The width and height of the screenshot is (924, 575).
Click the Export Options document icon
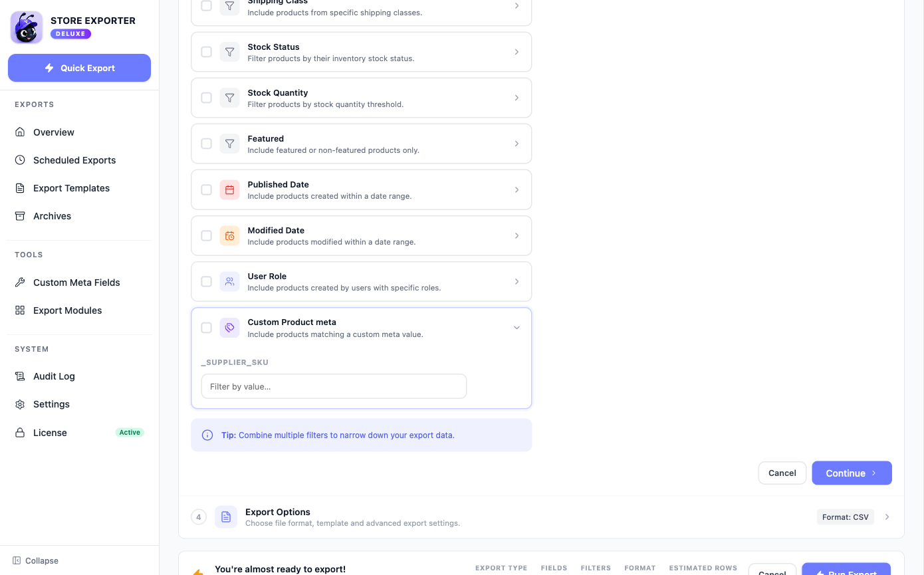coord(226,517)
